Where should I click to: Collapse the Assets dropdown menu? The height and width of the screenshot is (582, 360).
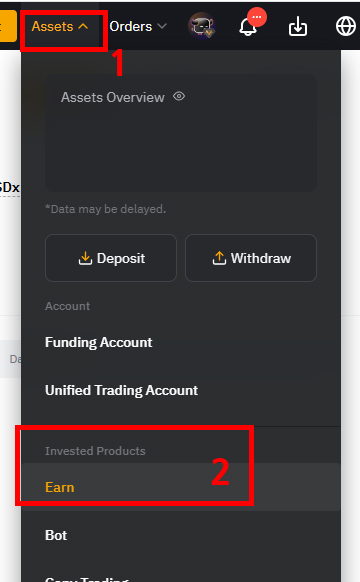click(60, 26)
